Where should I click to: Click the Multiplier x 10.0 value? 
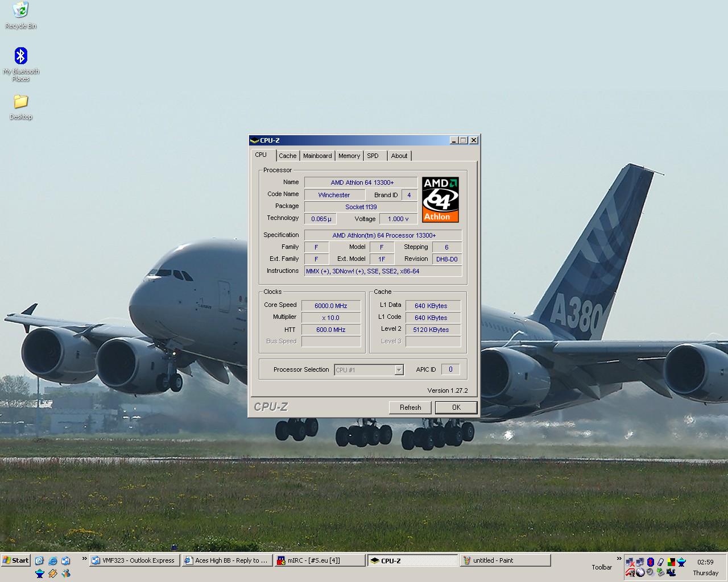coord(331,318)
